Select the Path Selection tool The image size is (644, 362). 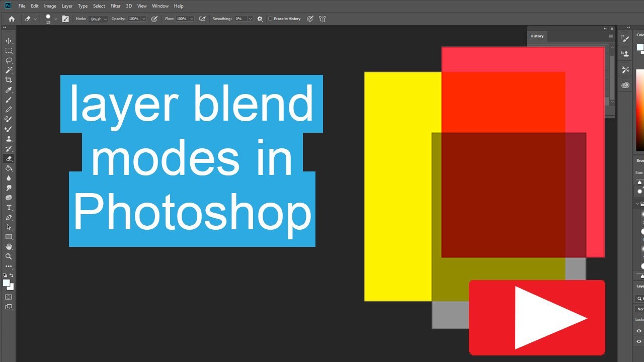pos(9,227)
